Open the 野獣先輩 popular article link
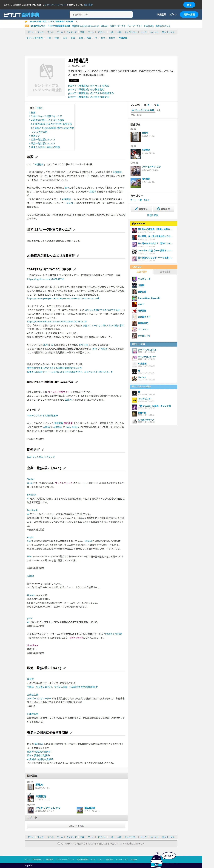Viewport: 214px width, 868px height. click(142, 292)
